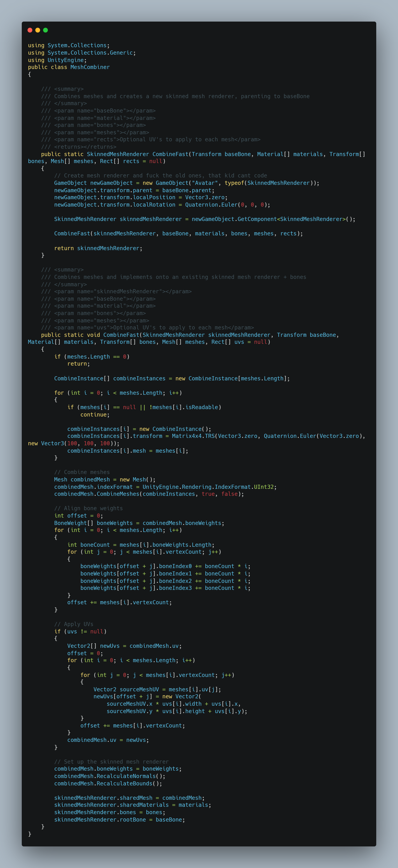Click the 'using UnityEngine;' line
The image size is (398, 868).
click(57, 60)
